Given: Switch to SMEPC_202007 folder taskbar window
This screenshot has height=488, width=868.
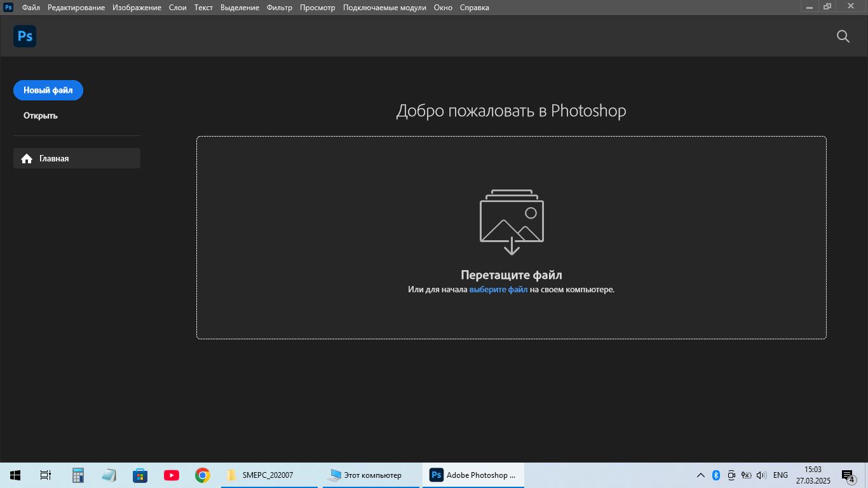Looking at the screenshot, I should [269, 475].
